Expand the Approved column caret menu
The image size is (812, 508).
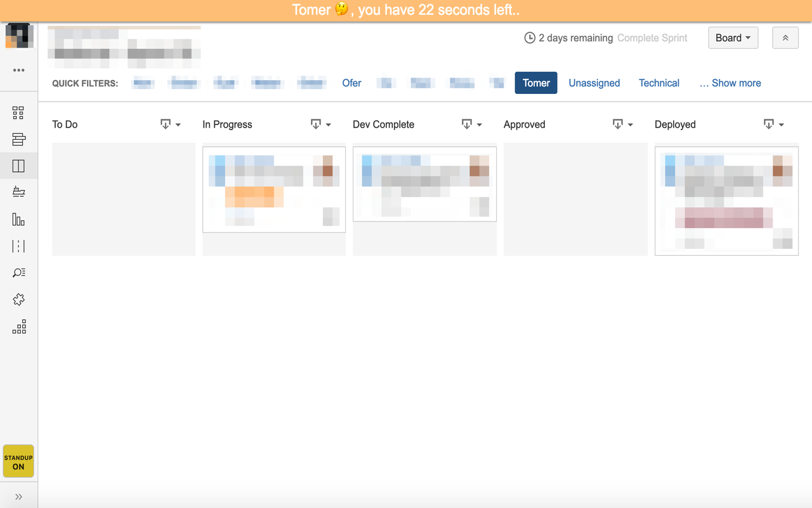pyautogui.click(x=631, y=125)
